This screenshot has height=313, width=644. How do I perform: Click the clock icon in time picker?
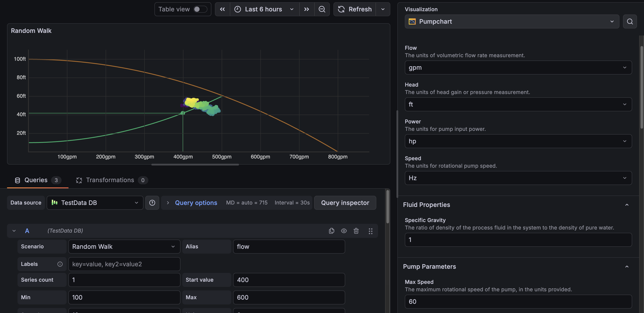pos(237,9)
